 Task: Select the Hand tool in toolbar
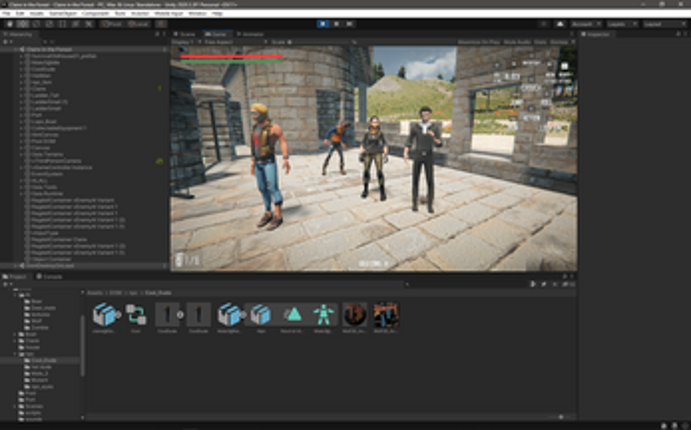[10, 24]
